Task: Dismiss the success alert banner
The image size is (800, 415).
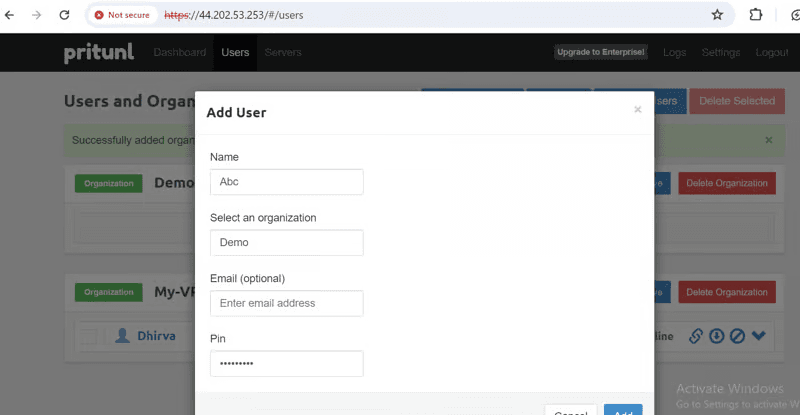Action: click(x=768, y=140)
